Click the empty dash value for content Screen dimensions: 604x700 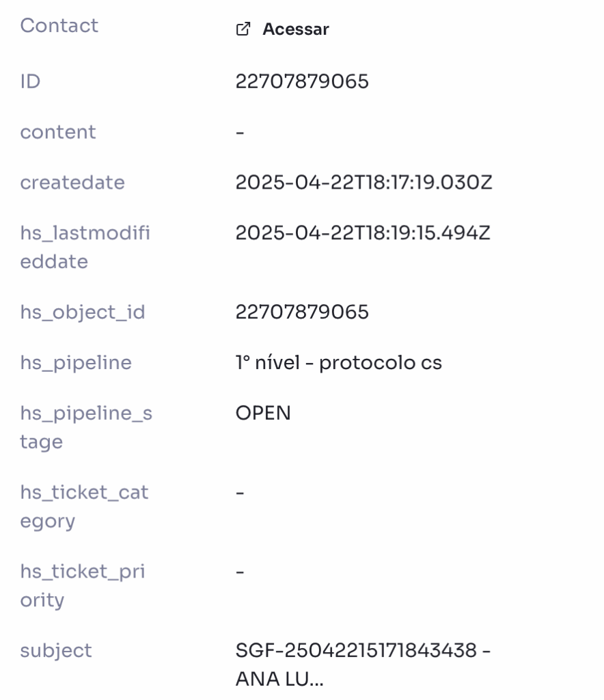(240, 133)
